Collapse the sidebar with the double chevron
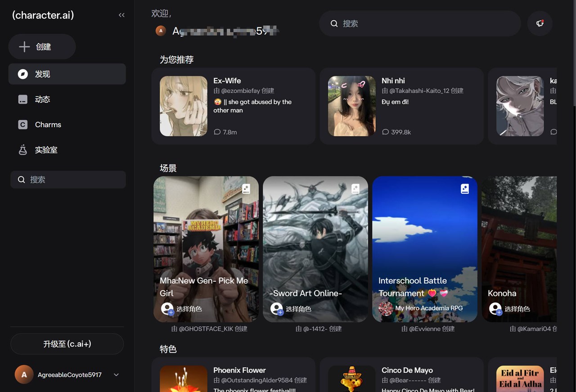576x392 pixels. pos(121,15)
